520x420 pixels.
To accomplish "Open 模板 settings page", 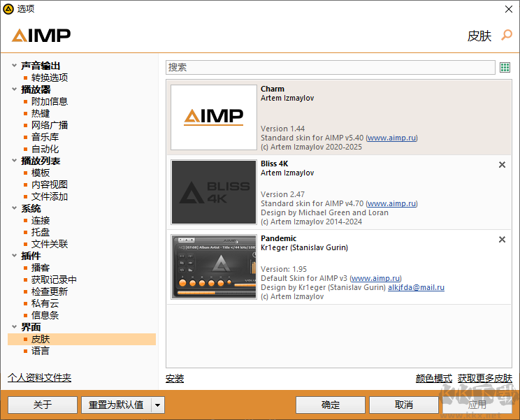I will coord(41,173).
